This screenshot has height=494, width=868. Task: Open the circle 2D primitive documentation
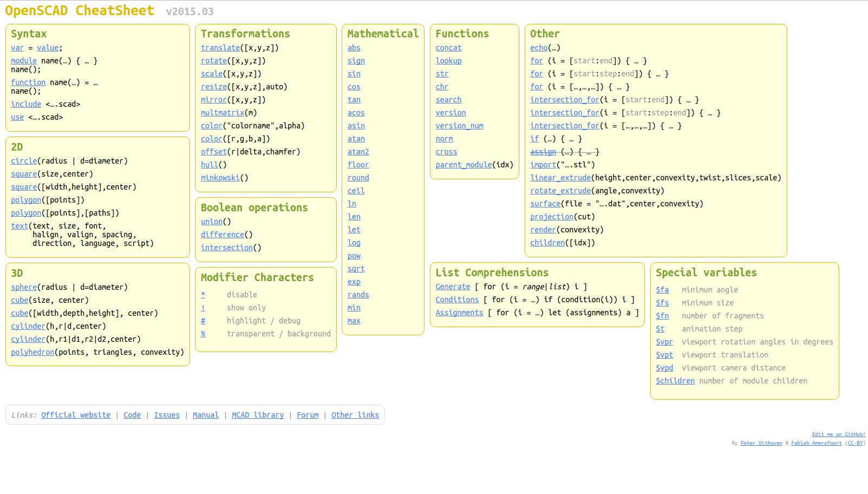[x=23, y=161]
